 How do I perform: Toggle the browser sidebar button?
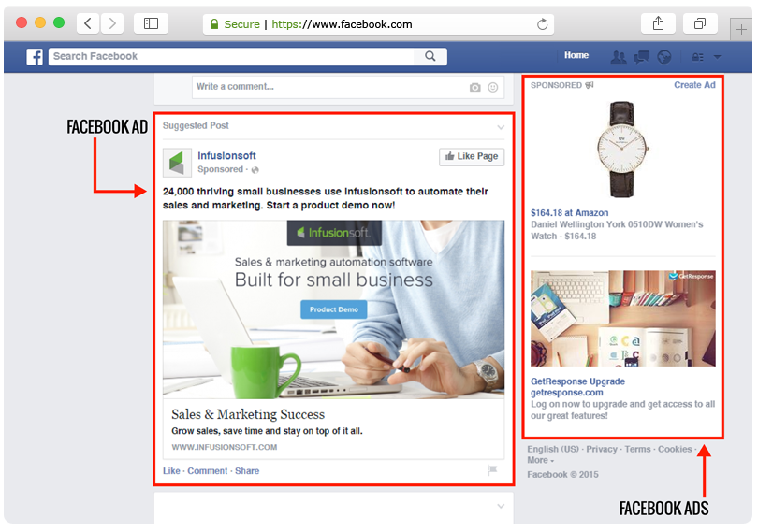[151, 23]
